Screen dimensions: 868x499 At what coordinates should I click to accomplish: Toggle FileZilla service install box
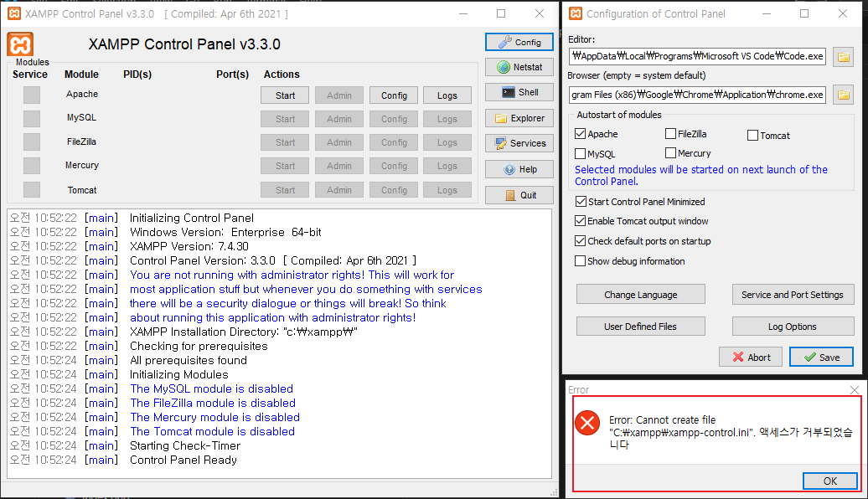[x=32, y=142]
